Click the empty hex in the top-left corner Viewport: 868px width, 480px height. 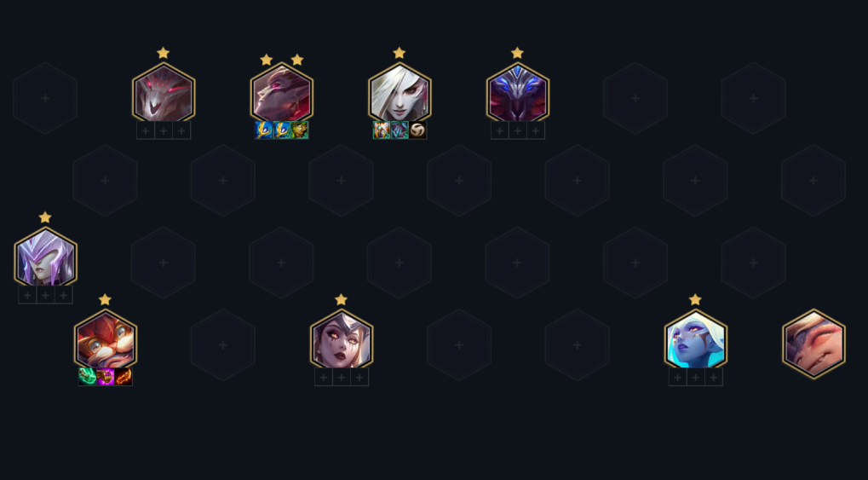pos(45,98)
